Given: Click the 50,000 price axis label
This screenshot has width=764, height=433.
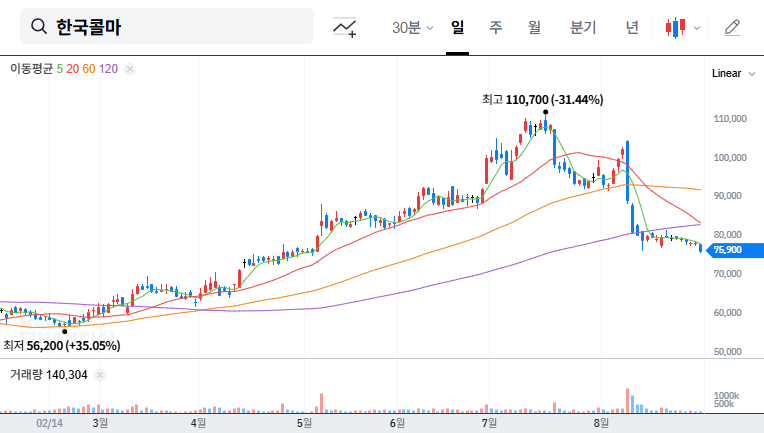Looking at the screenshot, I should [x=727, y=351].
